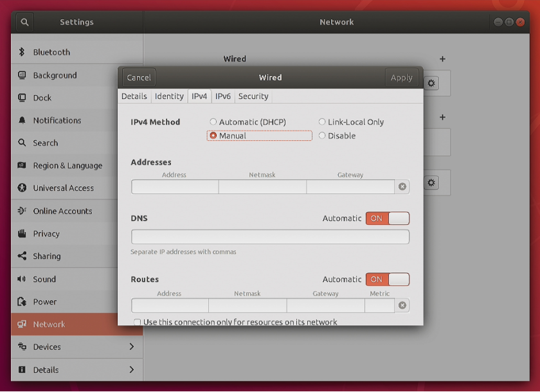This screenshot has height=392, width=540.
Task: Expand the Devices section chevron
Action: point(131,347)
